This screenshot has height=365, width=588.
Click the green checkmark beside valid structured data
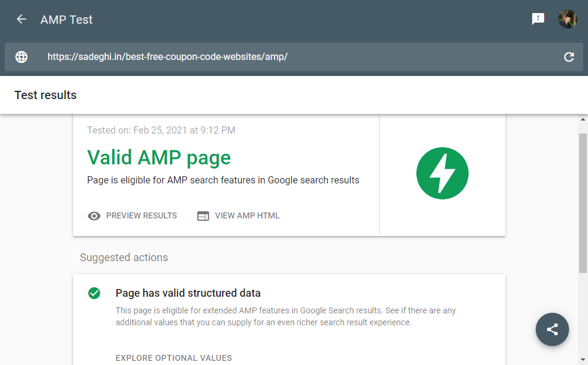pyautogui.click(x=94, y=293)
